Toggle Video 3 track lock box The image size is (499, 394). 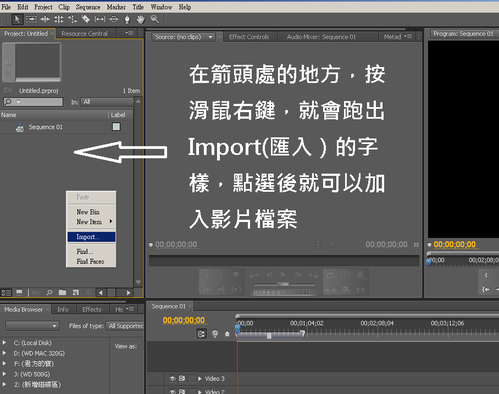click(x=192, y=379)
